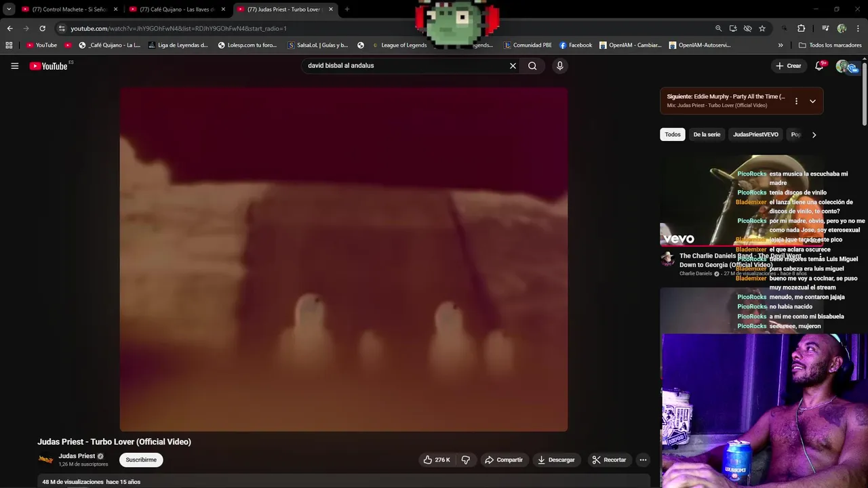Go back one page in browser
Screen dimensions: 868x488
(9, 28)
